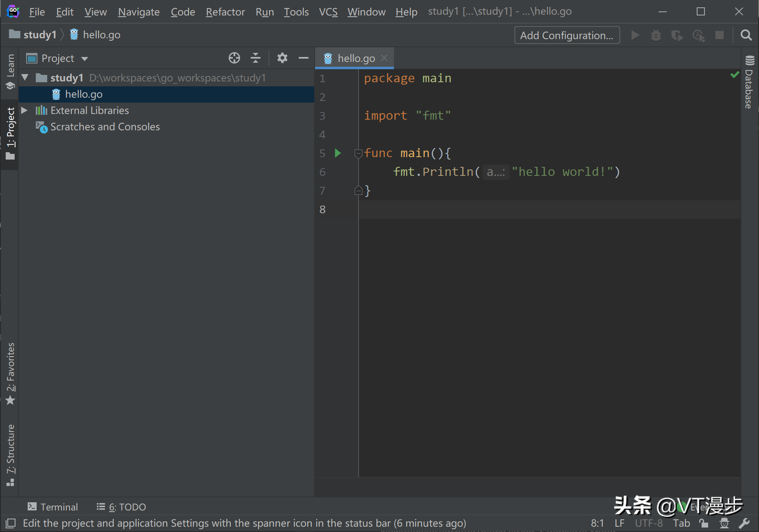Open the Learn tool window
Image resolution: width=759 pixels, height=532 pixels.
pyautogui.click(x=10, y=72)
